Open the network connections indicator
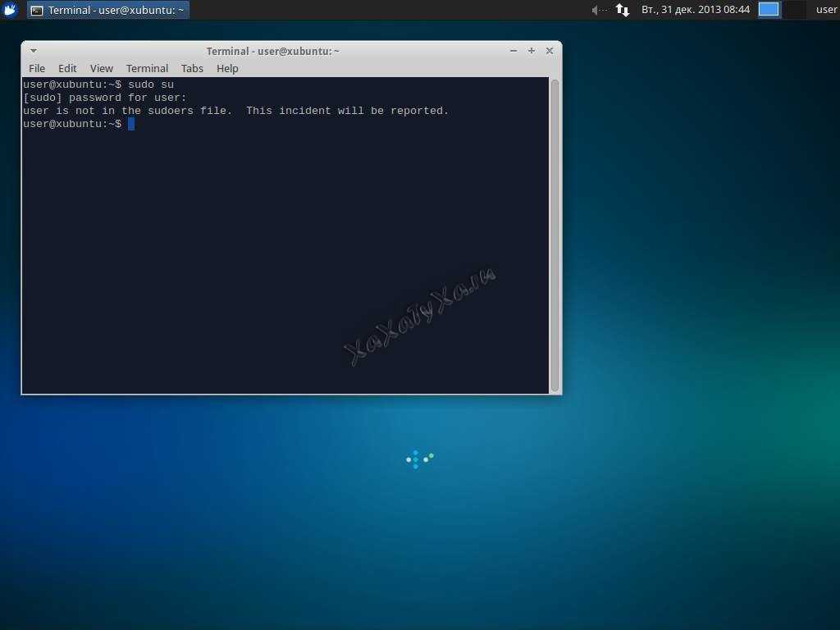 click(x=623, y=10)
